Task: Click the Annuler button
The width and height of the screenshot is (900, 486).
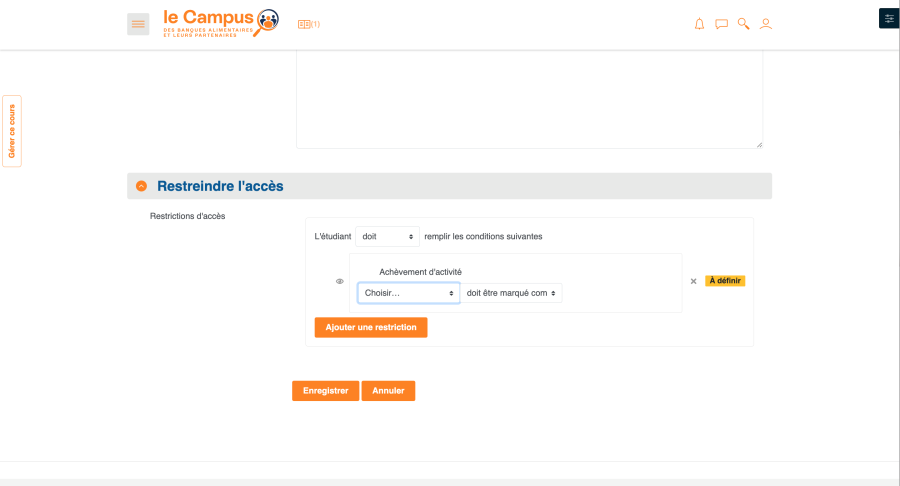Action: [388, 391]
